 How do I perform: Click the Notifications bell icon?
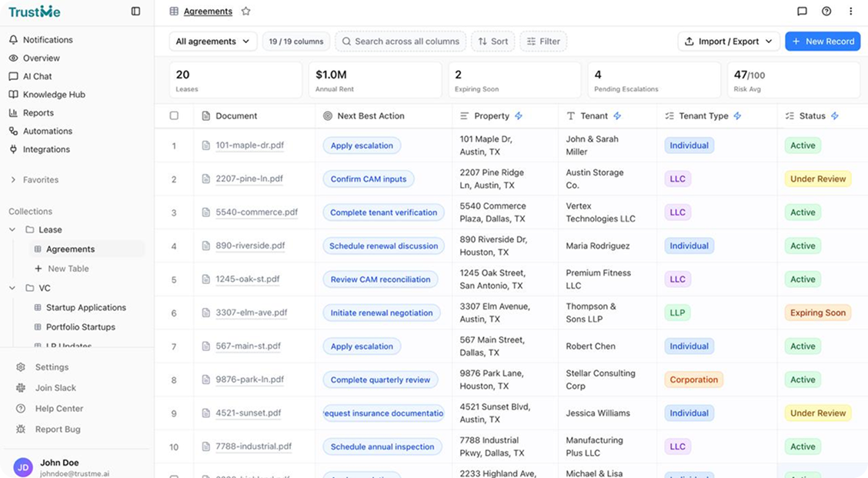(x=13, y=40)
